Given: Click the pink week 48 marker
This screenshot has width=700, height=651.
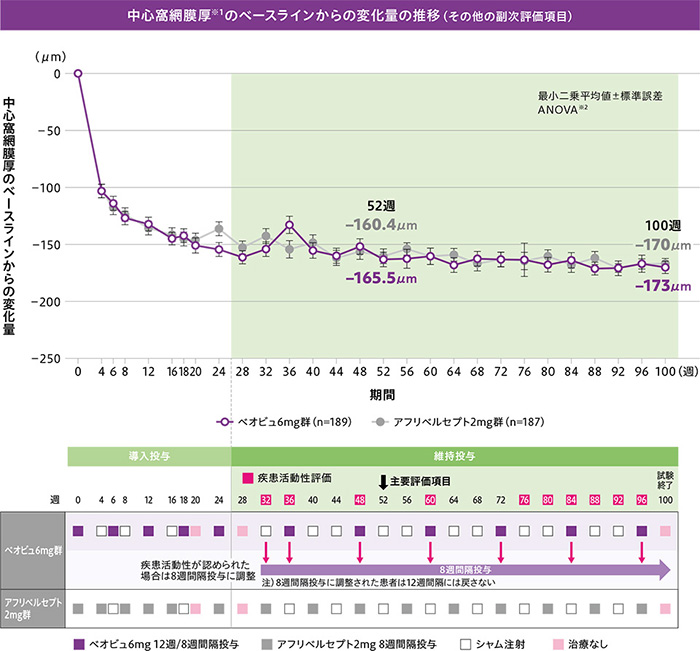Looking at the screenshot, I should (x=360, y=499).
